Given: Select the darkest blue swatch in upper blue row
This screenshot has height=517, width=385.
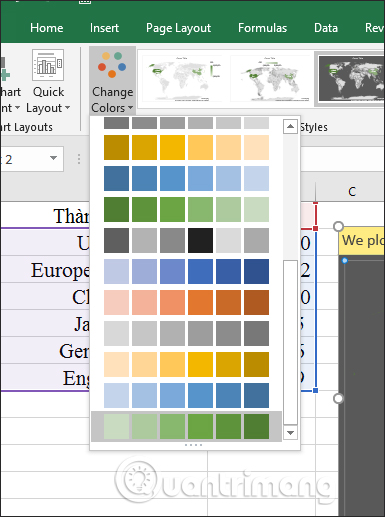Looking at the screenshot, I should point(116,178).
